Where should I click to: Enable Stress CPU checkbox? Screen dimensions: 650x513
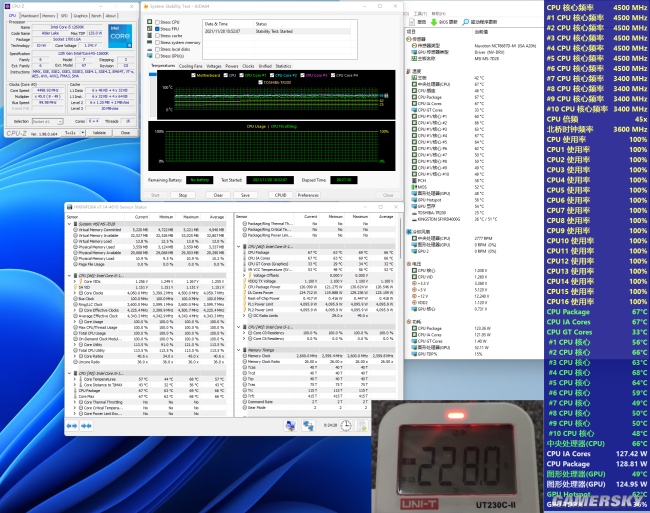158,22
